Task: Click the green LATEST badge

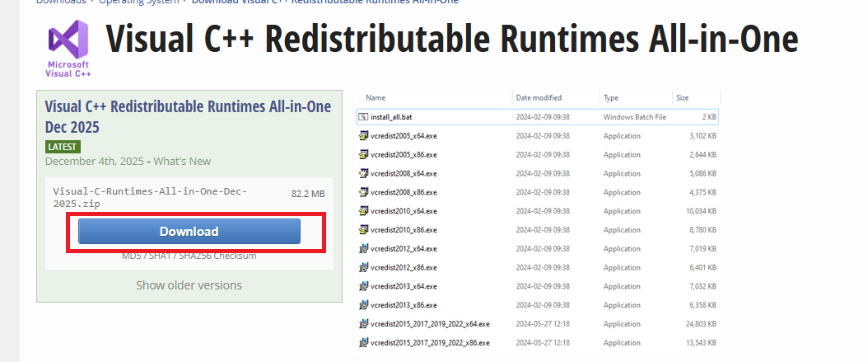Action: (63, 147)
